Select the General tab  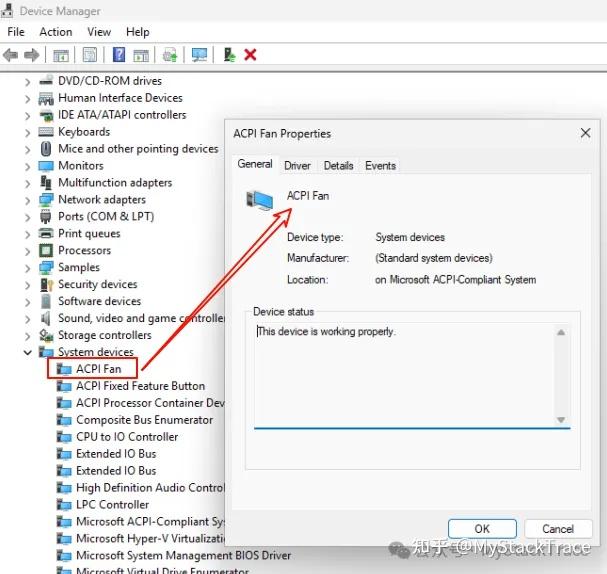tap(255, 164)
